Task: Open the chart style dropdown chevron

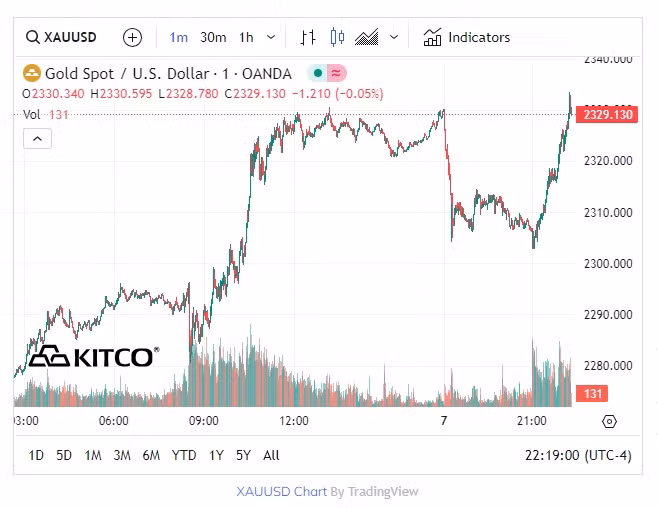Action: click(x=394, y=38)
